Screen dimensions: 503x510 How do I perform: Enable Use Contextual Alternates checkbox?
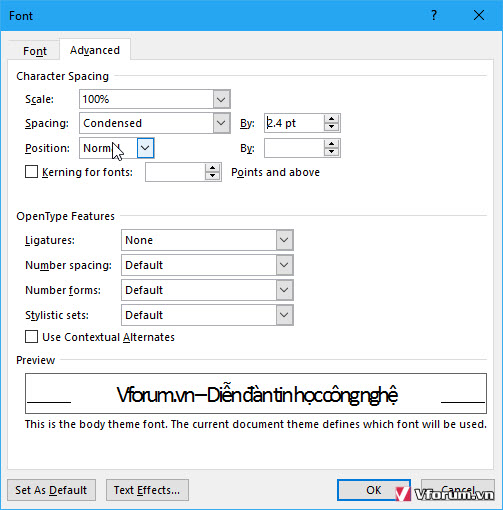pyautogui.click(x=31, y=337)
